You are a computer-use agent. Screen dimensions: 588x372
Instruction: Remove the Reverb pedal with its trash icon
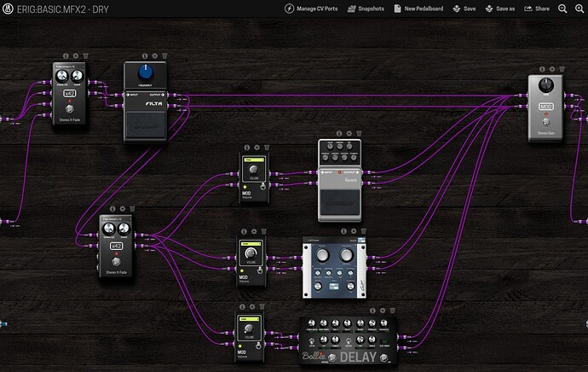[x=358, y=133]
